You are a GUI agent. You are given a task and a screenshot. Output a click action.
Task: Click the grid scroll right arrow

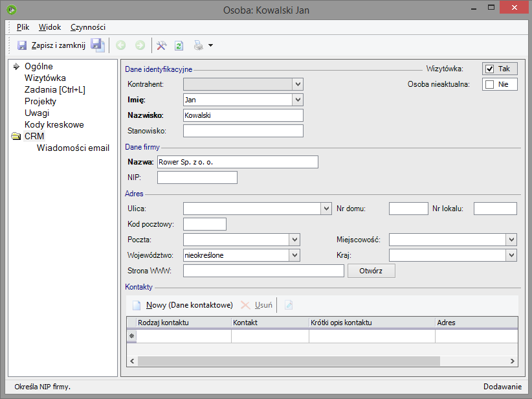pyautogui.click(x=513, y=361)
